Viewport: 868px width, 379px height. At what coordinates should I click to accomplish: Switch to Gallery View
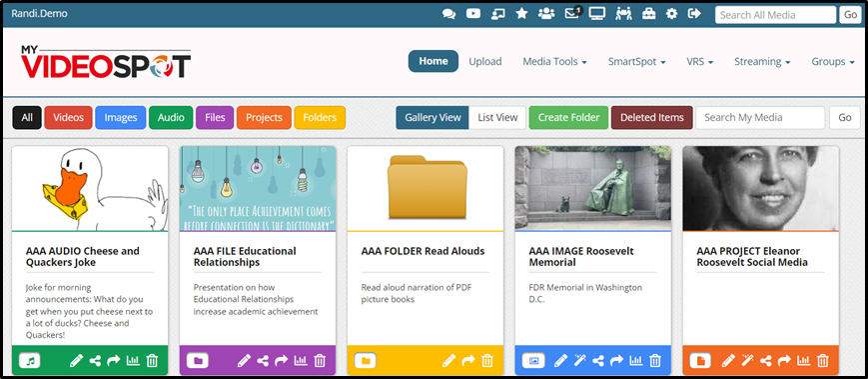click(x=433, y=117)
